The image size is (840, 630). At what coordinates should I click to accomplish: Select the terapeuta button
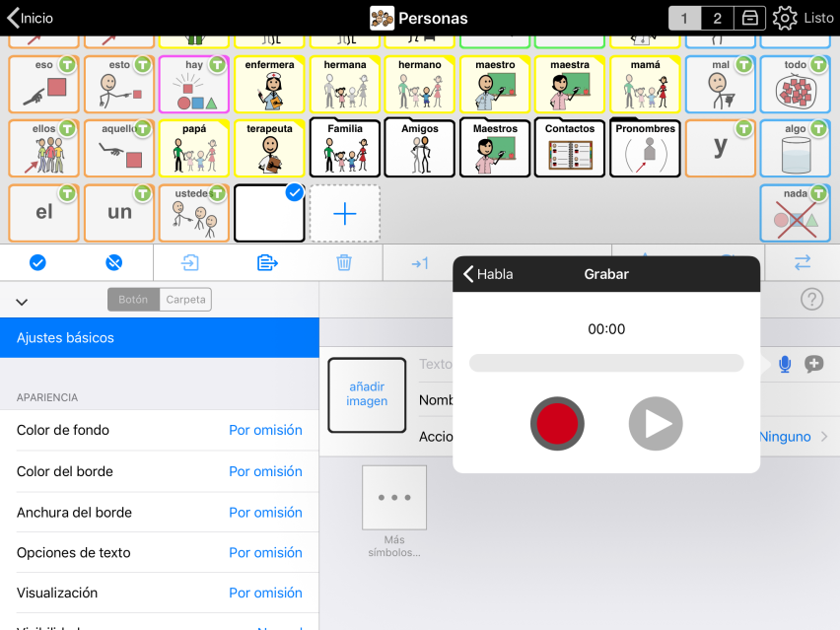click(x=269, y=149)
